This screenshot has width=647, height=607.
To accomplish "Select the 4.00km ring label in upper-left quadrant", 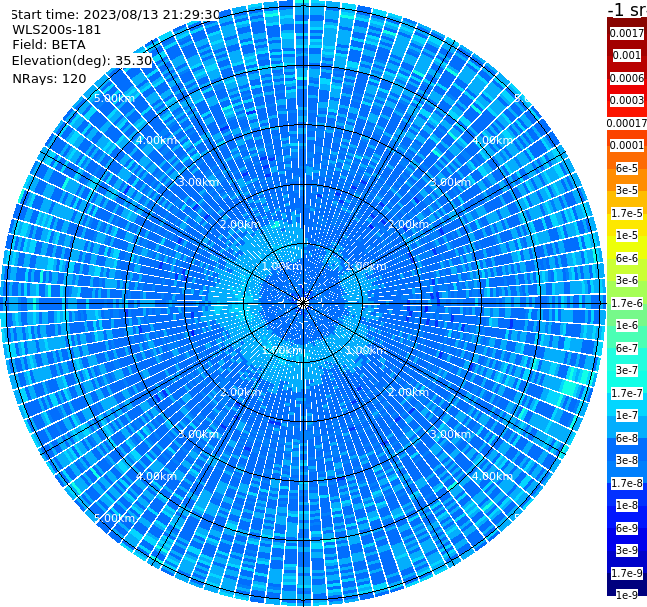I will [156, 140].
